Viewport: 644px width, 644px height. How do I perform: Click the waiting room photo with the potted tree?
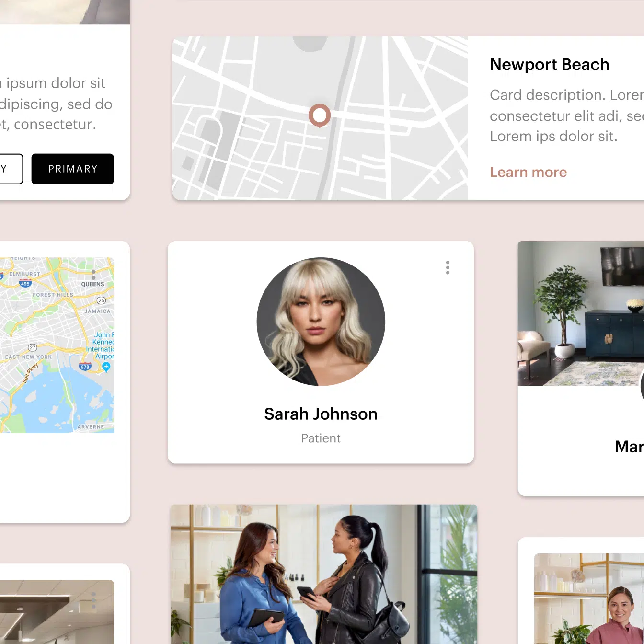click(x=580, y=314)
